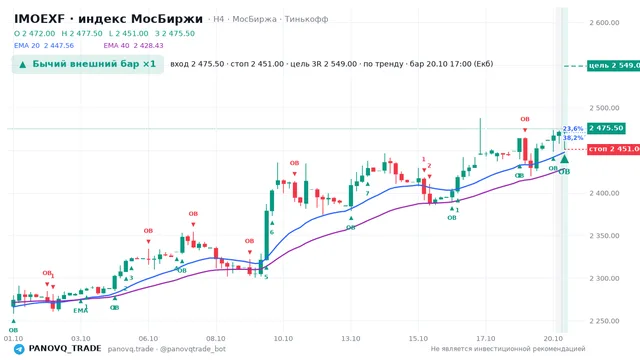Click the chart title 'IMOEXF · индекс МосБиржи'
The height and width of the screenshot is (360, 640).
click(x=109, y=19)
